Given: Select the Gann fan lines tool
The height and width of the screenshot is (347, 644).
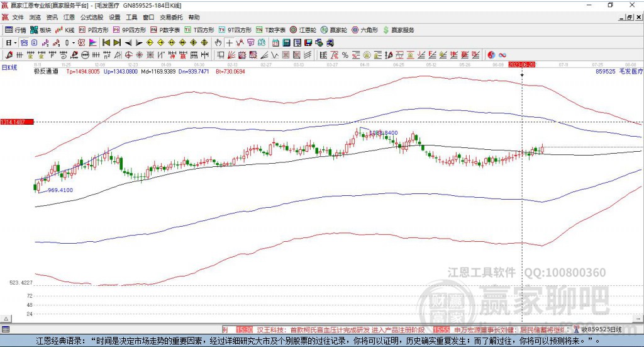Looking at the screenshot, I should 231,55.
